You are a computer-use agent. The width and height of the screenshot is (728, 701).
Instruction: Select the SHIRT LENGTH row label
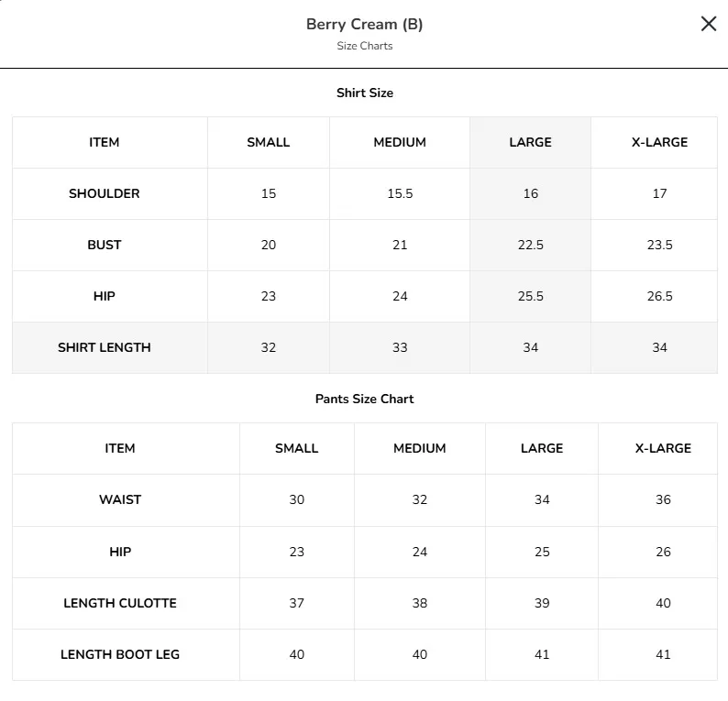(x=105, y=347)
